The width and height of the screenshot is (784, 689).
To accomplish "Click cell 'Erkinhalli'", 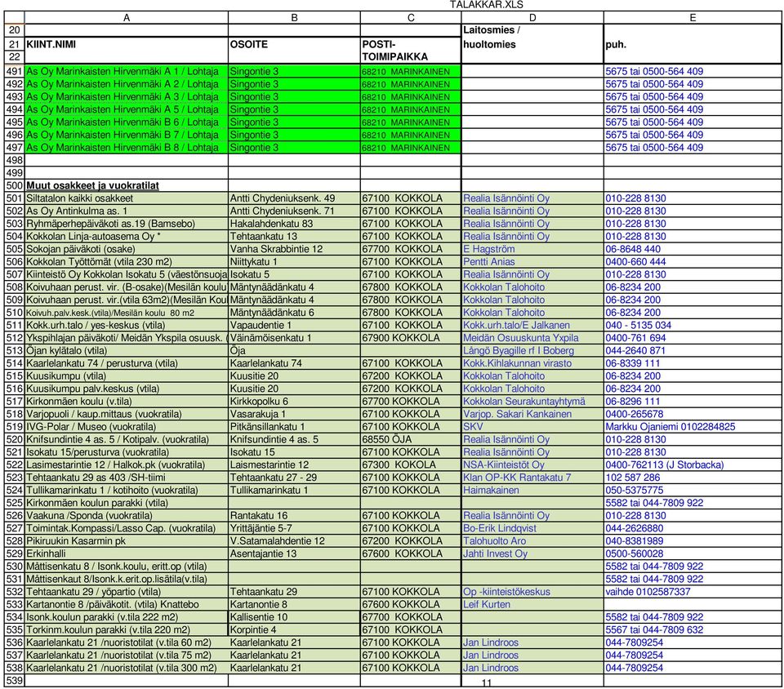I will click(127, 553).
